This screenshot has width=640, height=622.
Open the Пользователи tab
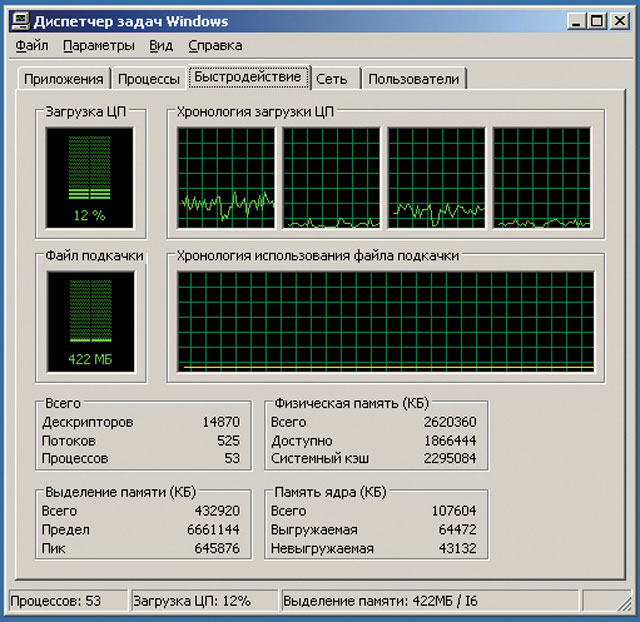point(414,79)
